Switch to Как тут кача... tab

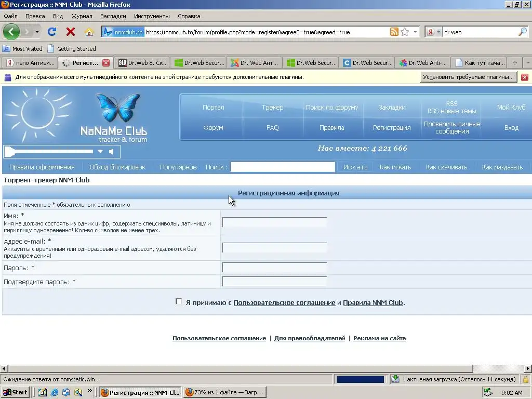click(480, 63)
